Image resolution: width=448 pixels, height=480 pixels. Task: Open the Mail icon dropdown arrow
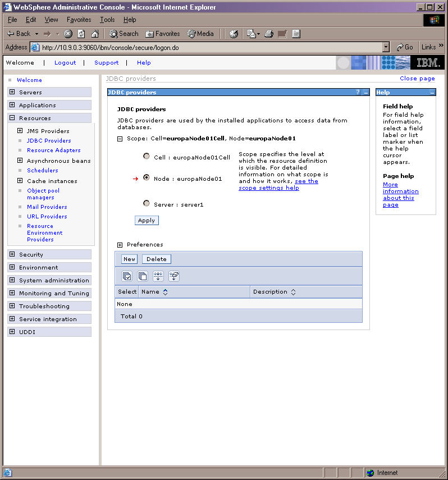pos(258,34)
